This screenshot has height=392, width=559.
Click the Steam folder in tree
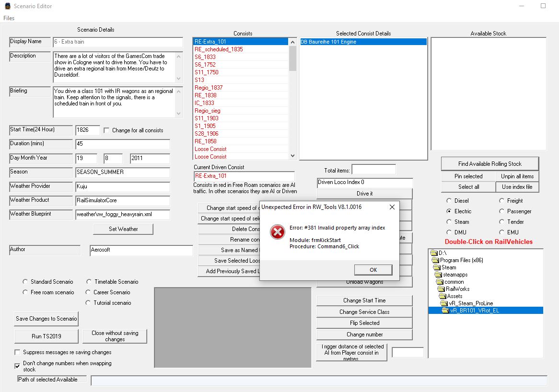coord(449,267)
